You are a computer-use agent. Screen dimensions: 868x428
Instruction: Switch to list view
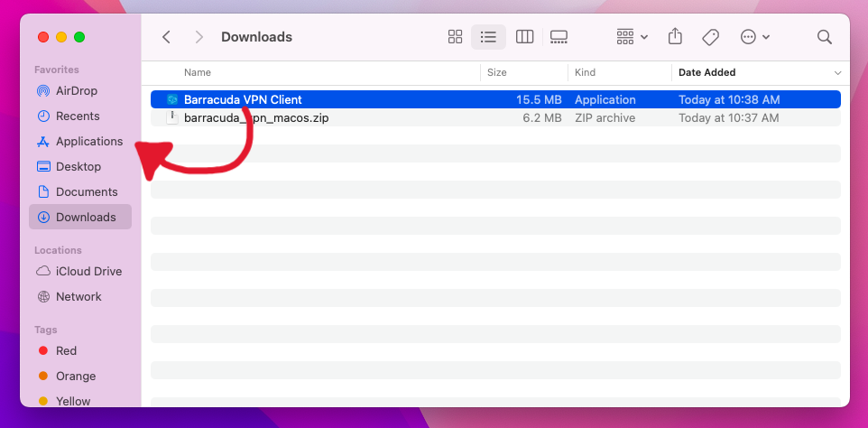pyautogui.click(x=488, y=37)
